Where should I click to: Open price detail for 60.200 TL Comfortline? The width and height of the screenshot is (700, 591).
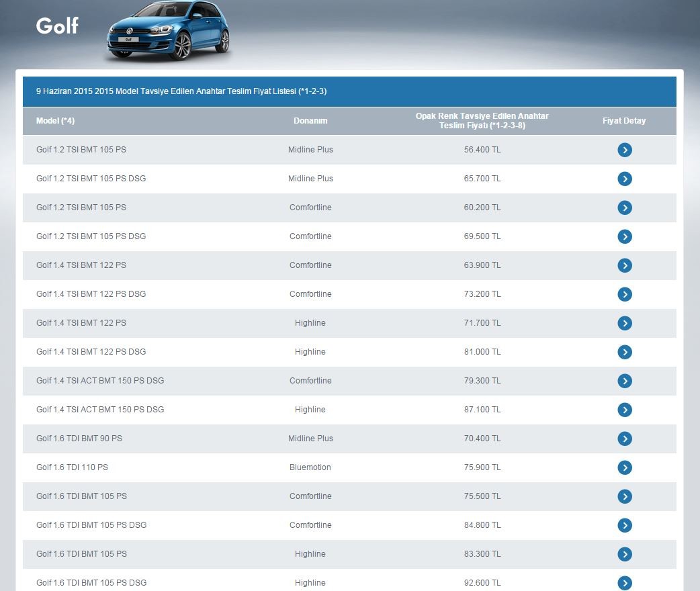pos(625,208)
